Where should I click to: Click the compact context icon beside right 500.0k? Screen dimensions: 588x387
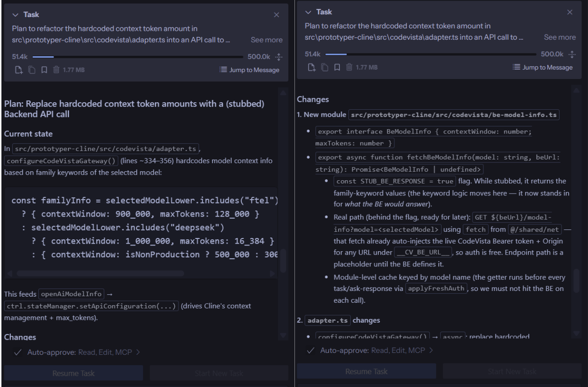(x=572, y=53)
